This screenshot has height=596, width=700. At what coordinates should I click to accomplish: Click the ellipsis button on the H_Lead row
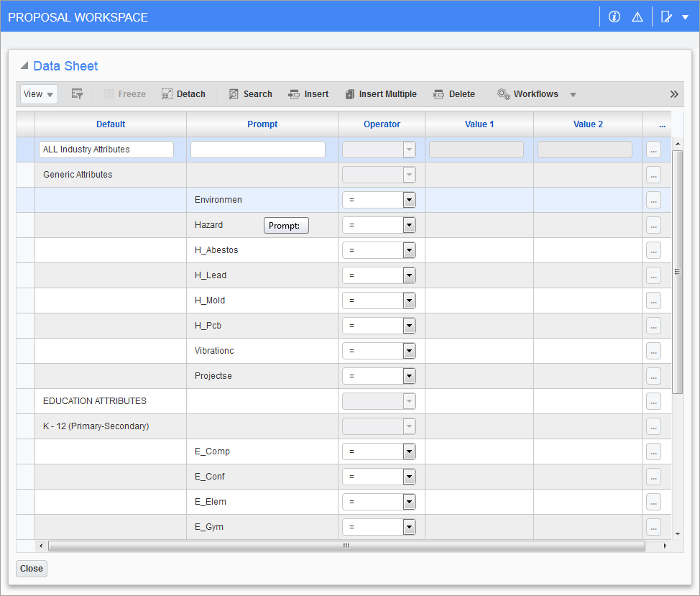[653, 275]
